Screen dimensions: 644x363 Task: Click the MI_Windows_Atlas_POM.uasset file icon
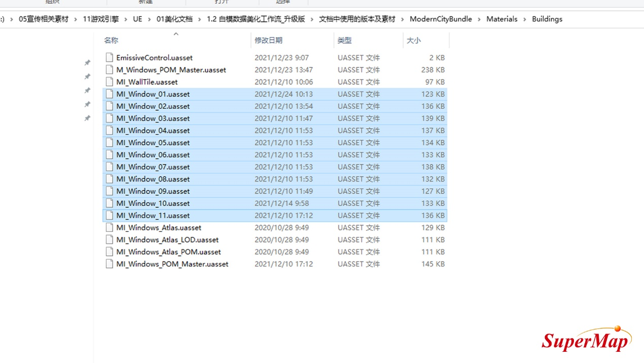pos(109,252)
